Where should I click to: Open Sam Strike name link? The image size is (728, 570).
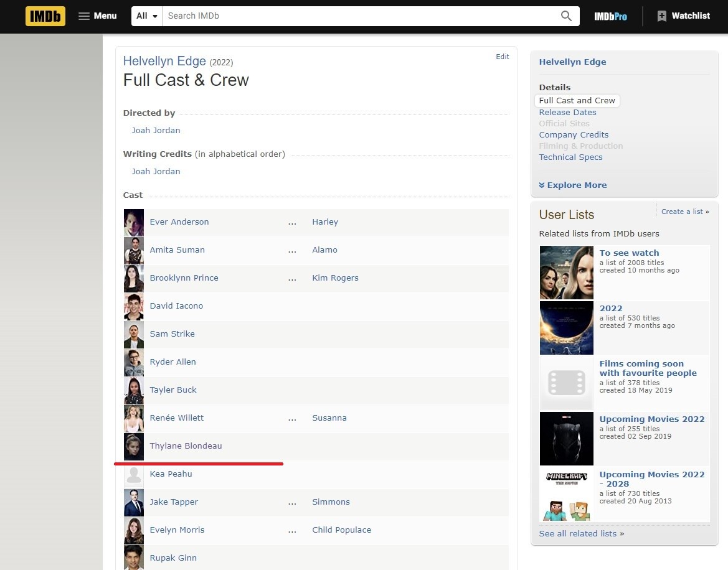click(x=173, y=334)
